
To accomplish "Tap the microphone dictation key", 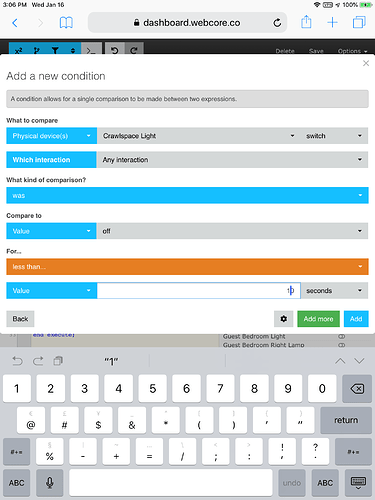I will (50, 483).
